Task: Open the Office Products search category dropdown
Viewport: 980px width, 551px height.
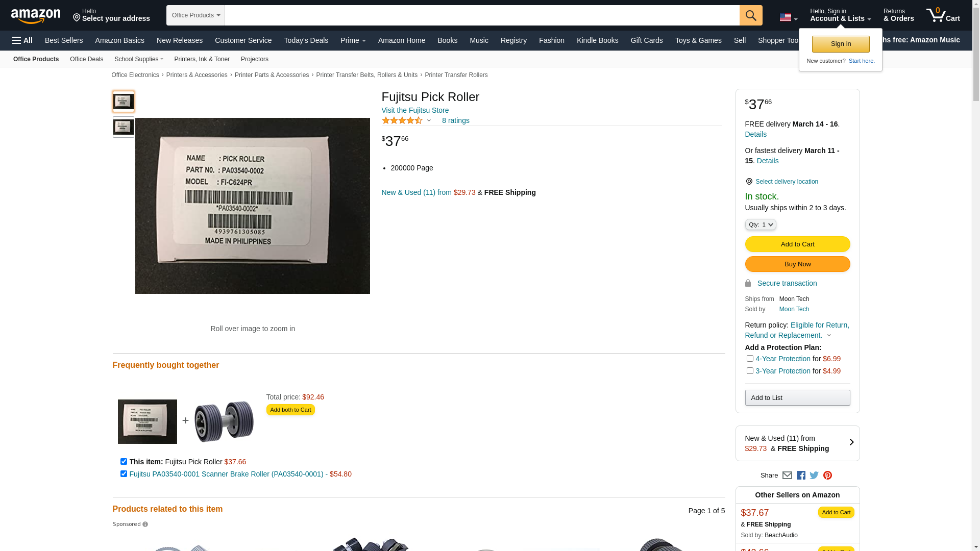Action: pos(195,15)
